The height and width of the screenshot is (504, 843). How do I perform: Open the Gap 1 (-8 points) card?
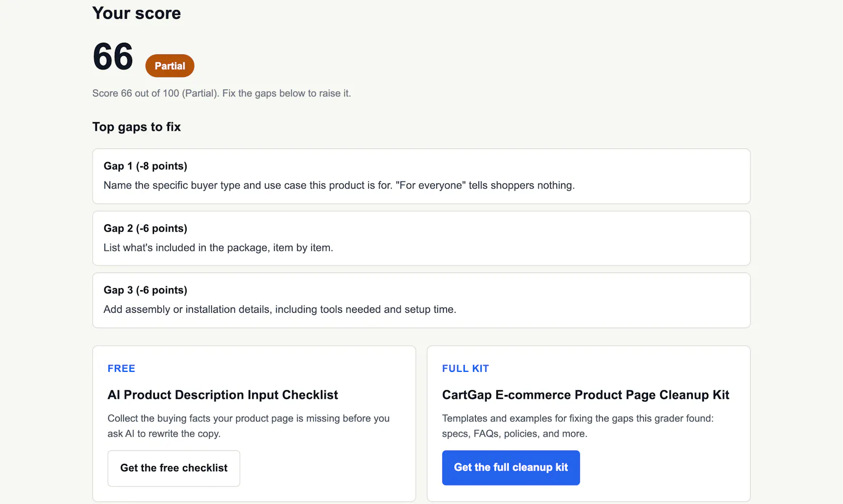click(x=421, y=176)
